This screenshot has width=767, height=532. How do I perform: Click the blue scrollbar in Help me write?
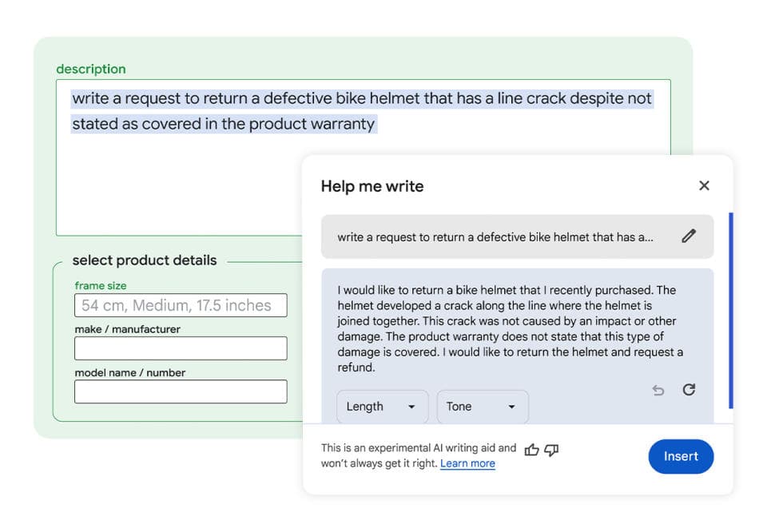(730, 312)
